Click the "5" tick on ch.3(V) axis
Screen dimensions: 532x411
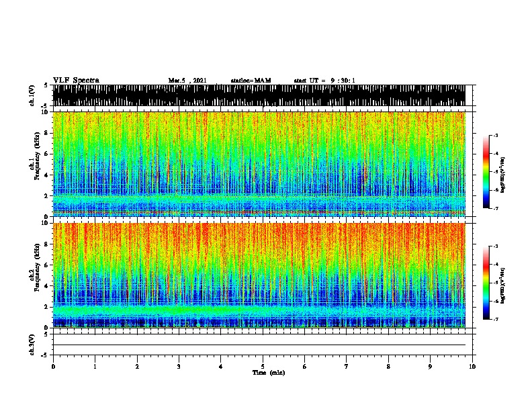pos(46,334)
